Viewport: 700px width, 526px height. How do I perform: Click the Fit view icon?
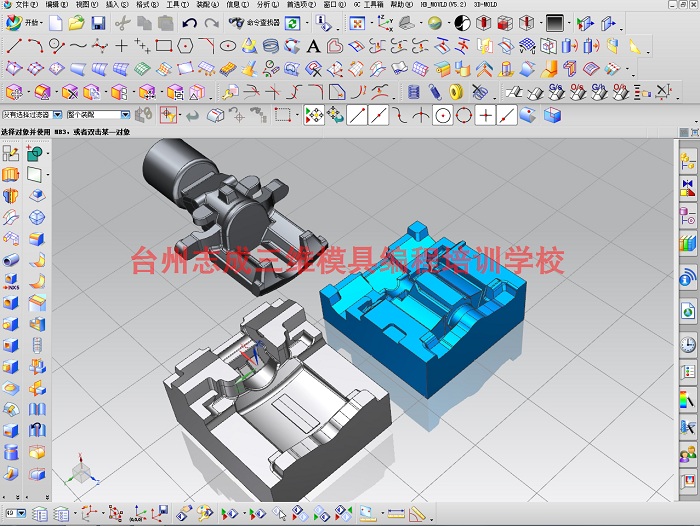[x=357, y=23]
